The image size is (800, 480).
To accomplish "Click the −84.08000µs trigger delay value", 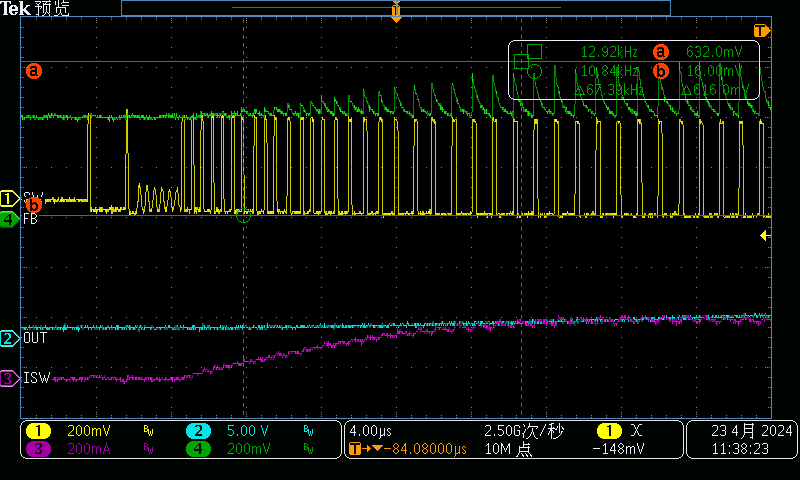I will (426, 449).
